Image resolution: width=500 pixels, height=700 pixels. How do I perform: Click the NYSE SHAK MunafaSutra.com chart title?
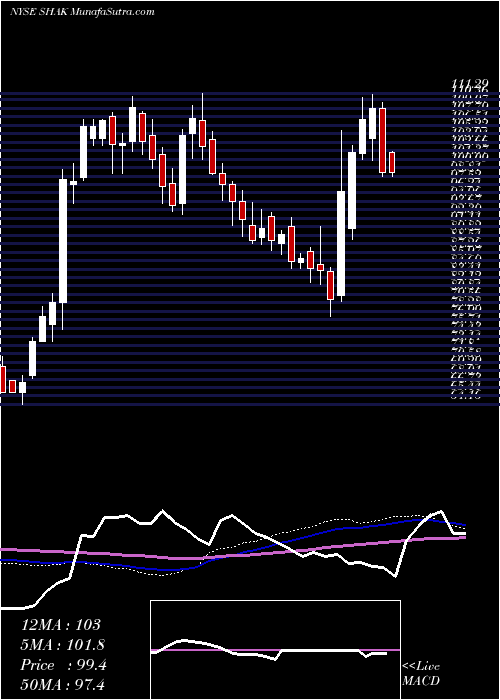tap(82, 11)
